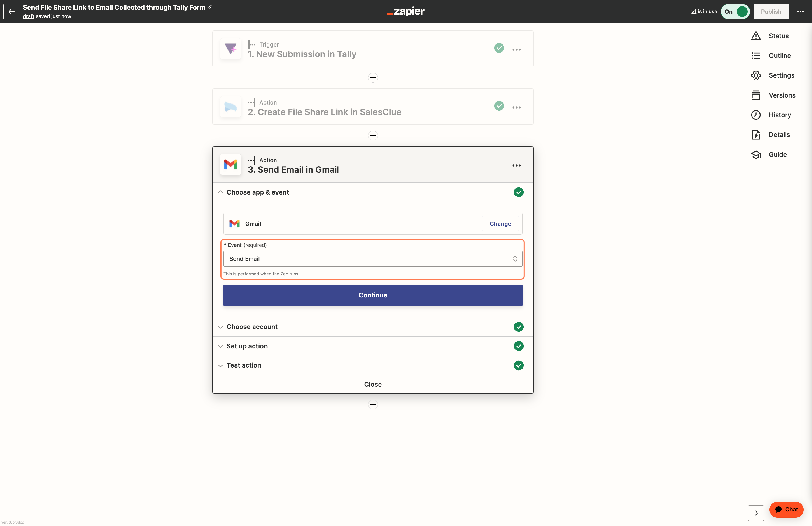Open the Tally trigger app icon

point(231,49)
